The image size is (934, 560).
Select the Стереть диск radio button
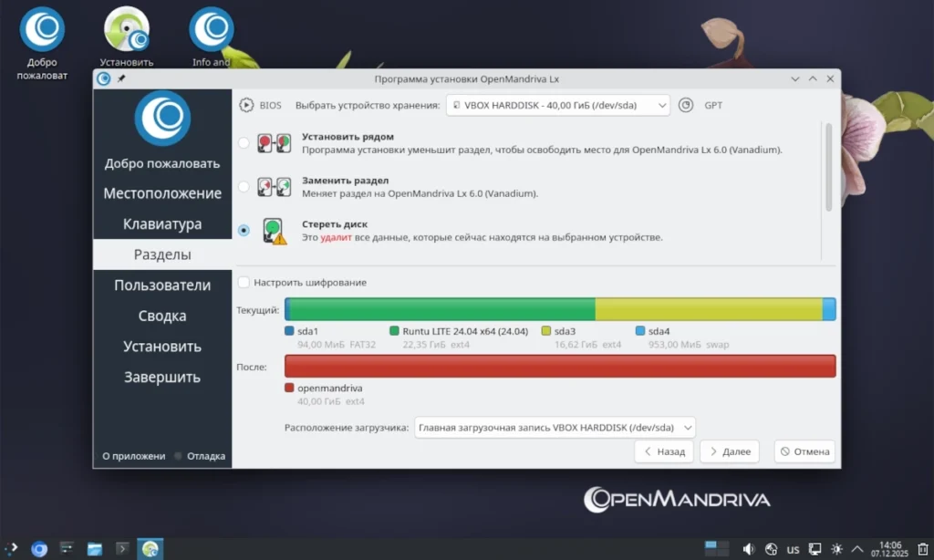pos(244,231)
